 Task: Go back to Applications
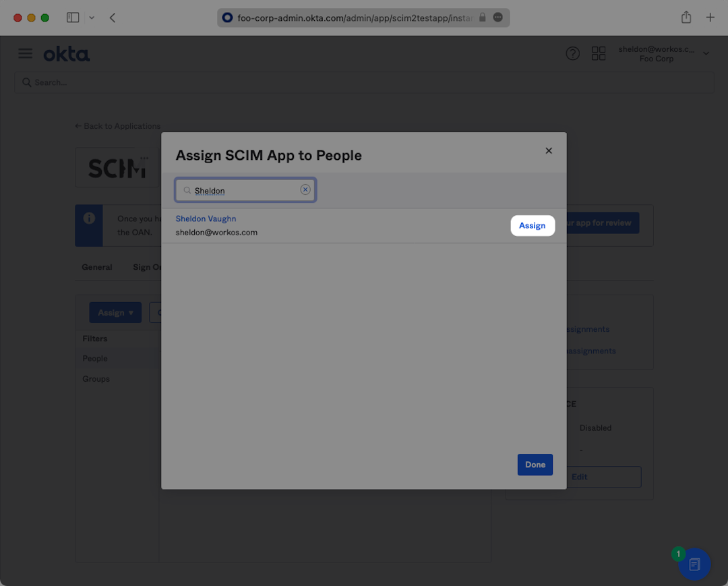click(x=118, y=126)
